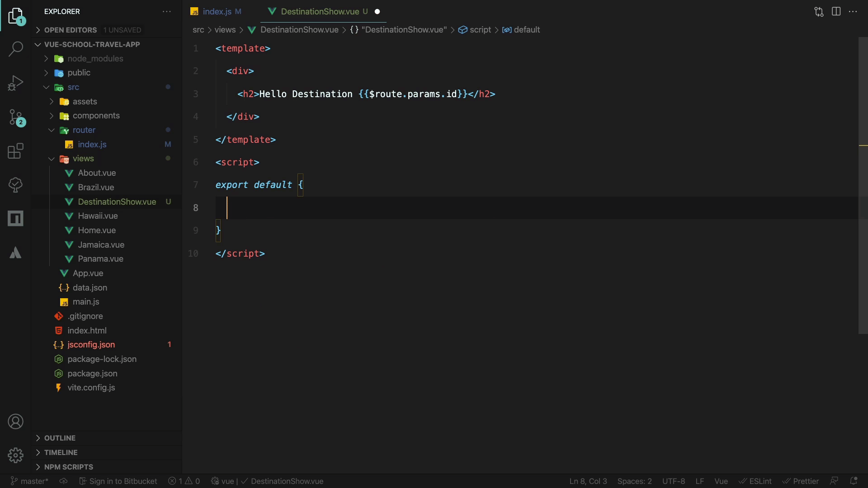Image resolution: width=868 pixels, height=488 pixels.
Task: Toggle ESLint status in status bar
Action: 755,481
